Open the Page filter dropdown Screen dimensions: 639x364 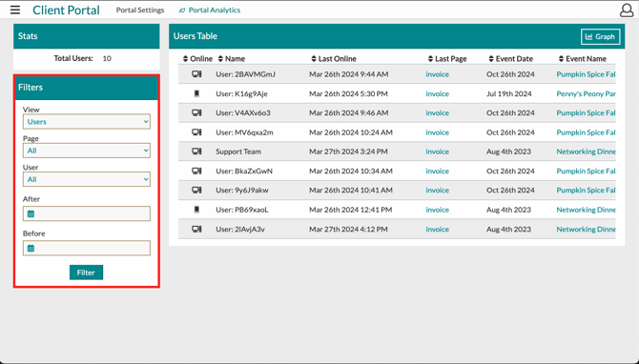click(87, 151)
